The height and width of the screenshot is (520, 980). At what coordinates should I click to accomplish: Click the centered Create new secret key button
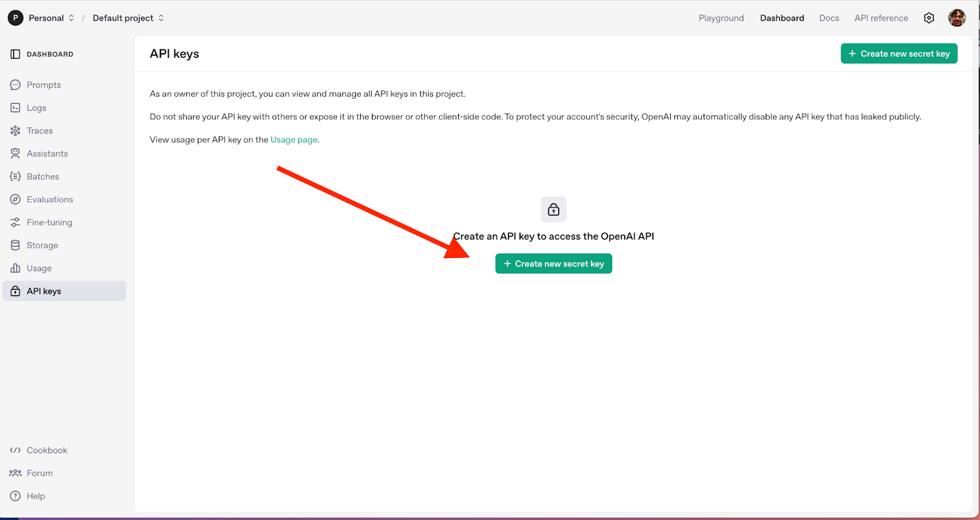554,263
